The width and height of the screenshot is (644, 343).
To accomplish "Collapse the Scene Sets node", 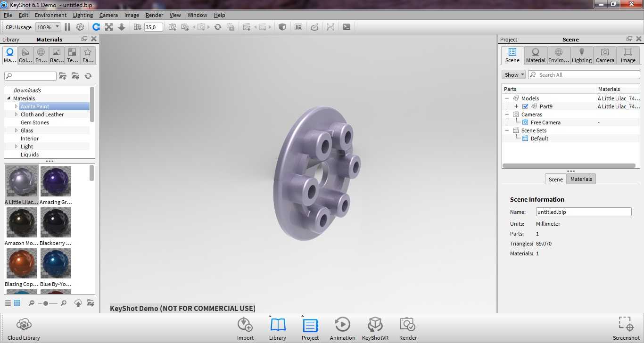I will [507, 131].
